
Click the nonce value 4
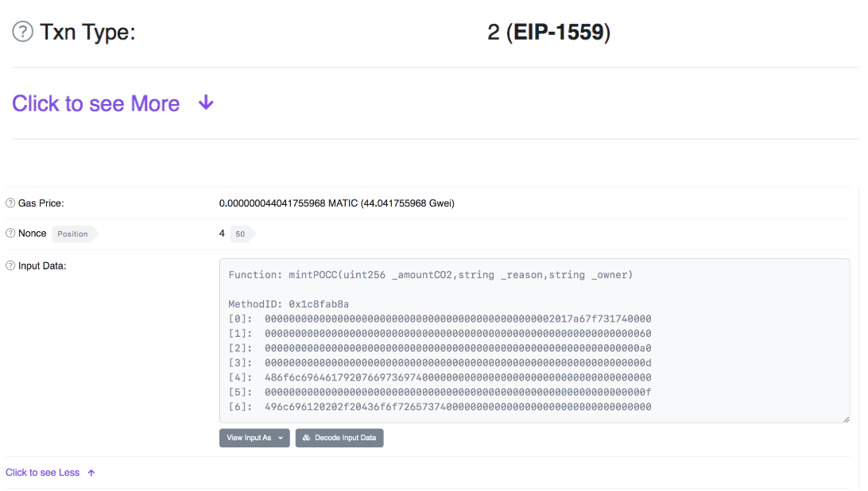(222, 234)
